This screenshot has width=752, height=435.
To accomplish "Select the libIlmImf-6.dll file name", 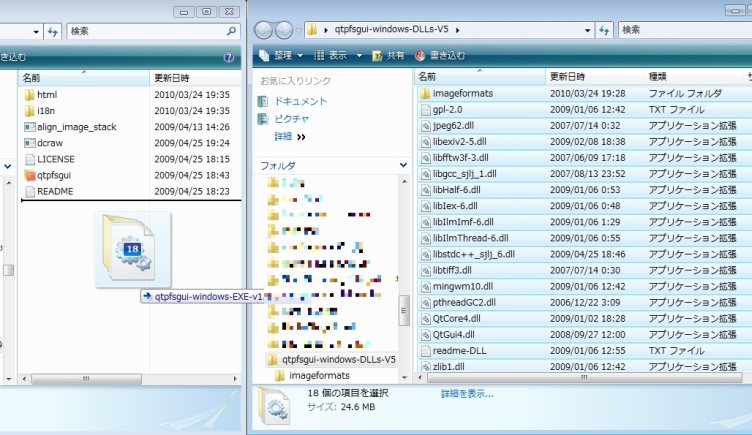I will pyautogui.click(x=463, y=222).
